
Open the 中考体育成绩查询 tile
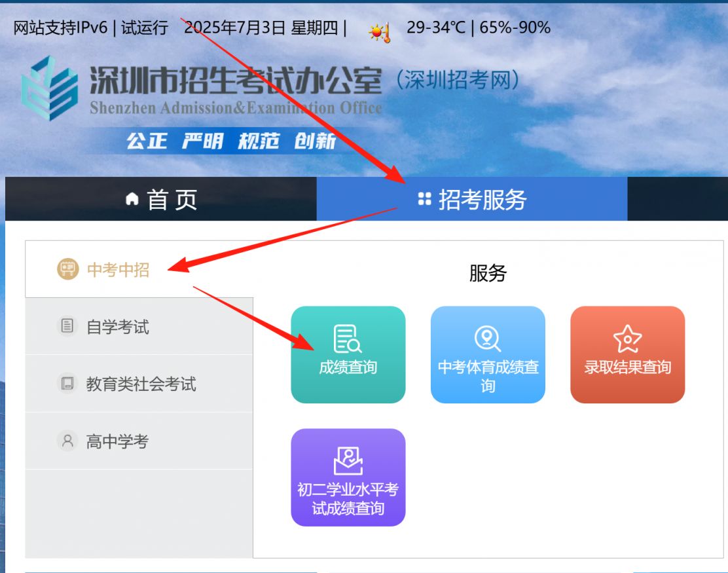tap(488, 355)
